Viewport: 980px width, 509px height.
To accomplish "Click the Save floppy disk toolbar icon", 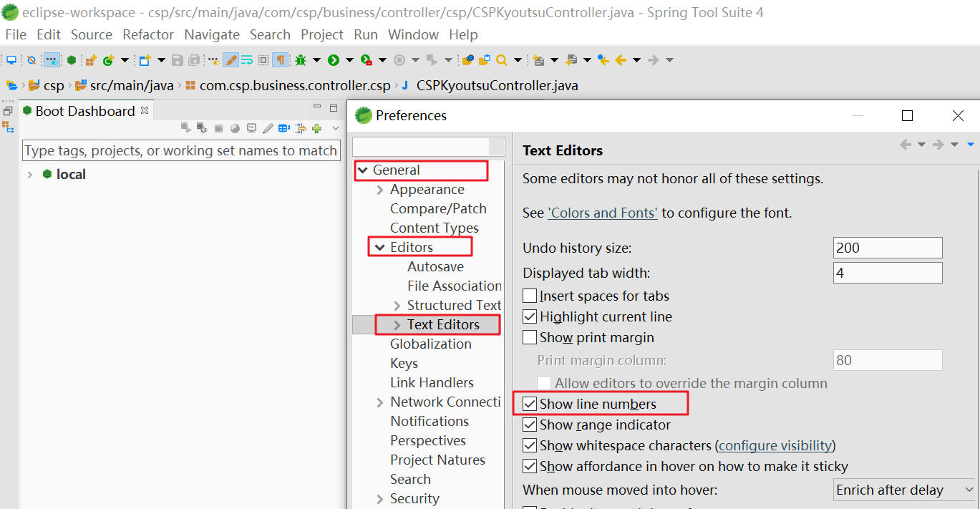I will 178,60.
